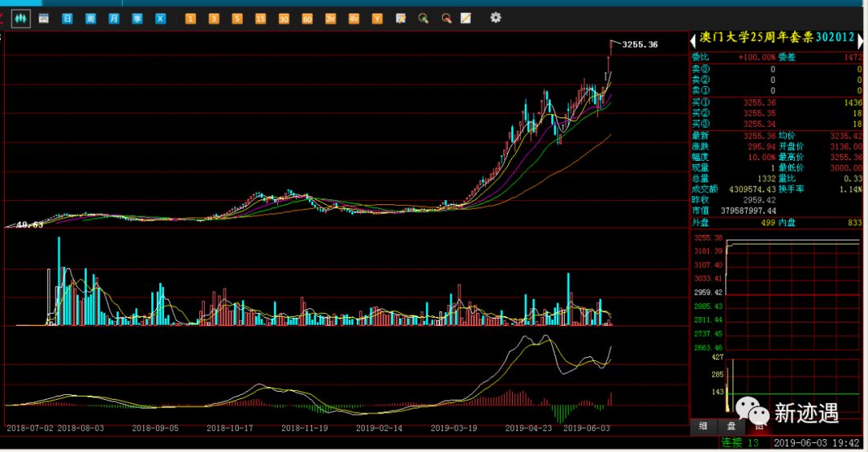This screenshot has width=868, height=452.
Task: Click 委差 value 1472
Action: point(853,57)
